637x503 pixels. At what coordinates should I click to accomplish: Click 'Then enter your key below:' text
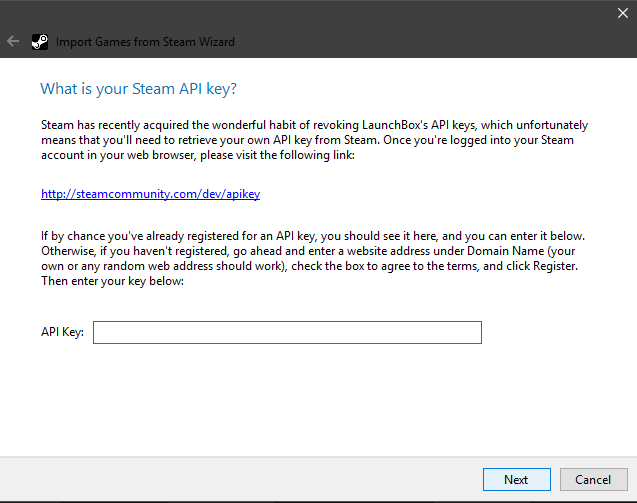[113, 281]
